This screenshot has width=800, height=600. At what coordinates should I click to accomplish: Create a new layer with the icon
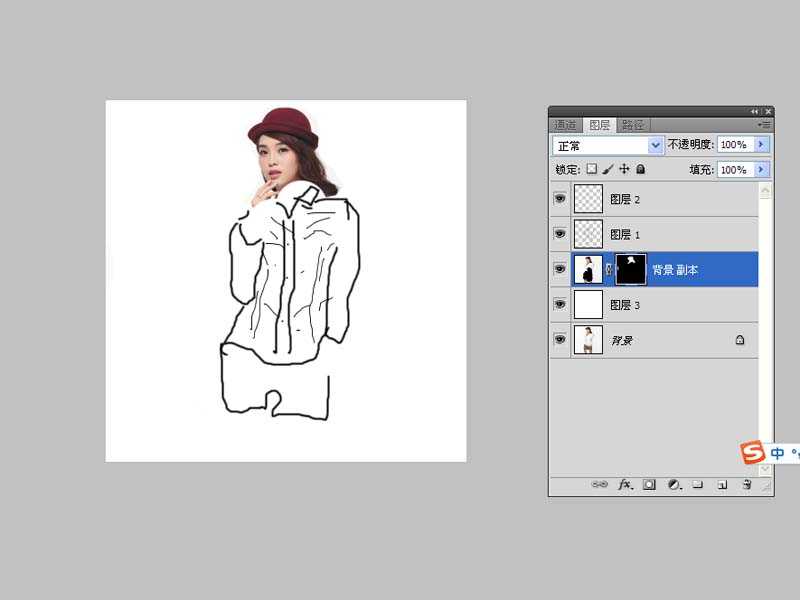(x=722, y=484)
